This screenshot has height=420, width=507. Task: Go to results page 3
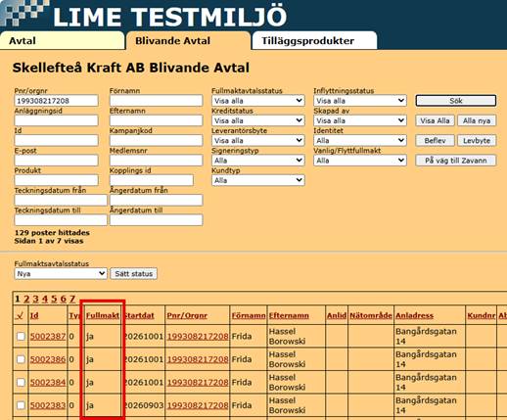click(35, 299)
